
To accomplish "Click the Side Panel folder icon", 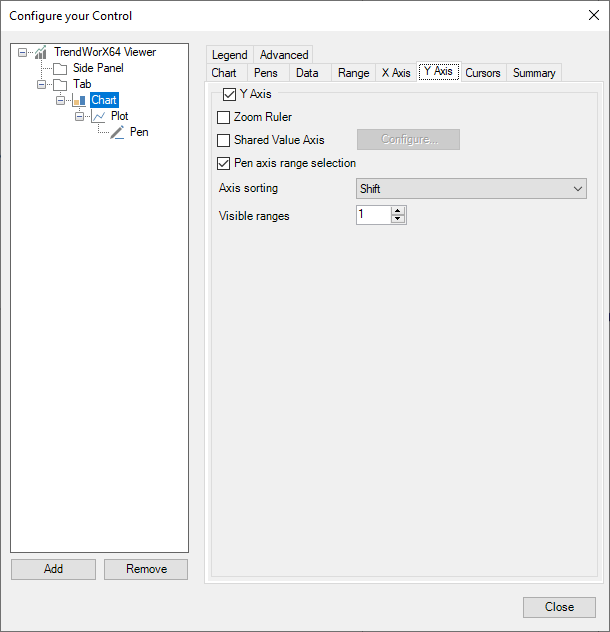I will tap(60, 68).
